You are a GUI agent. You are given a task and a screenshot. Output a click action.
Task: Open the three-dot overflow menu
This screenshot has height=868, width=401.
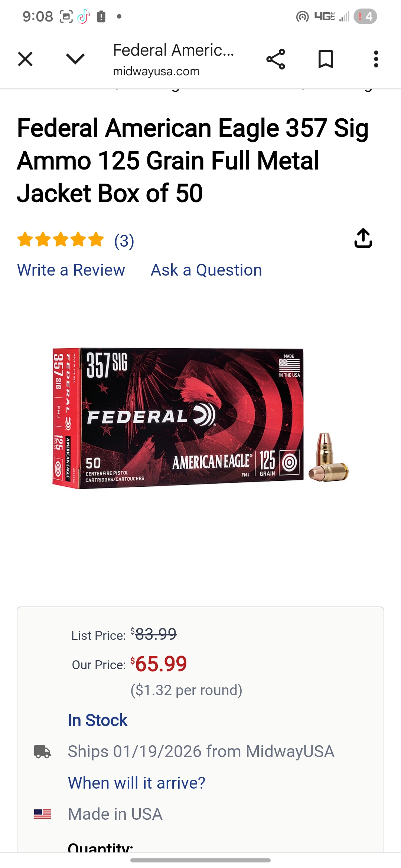(376, 59)
